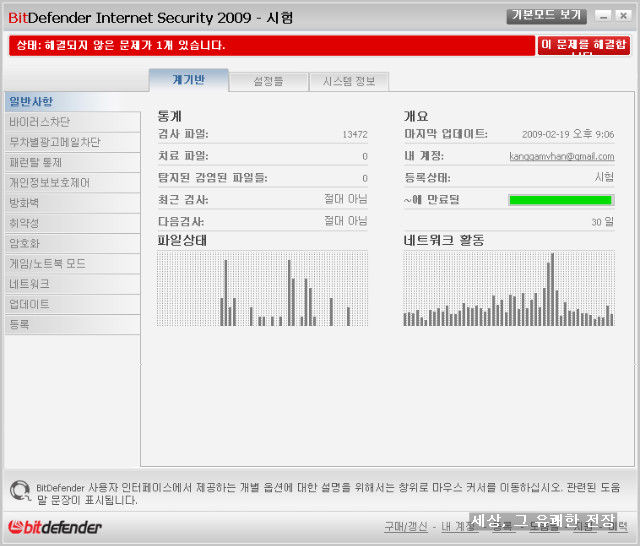Click the red 이 문제를 해결합 fix button

[584, 45]
